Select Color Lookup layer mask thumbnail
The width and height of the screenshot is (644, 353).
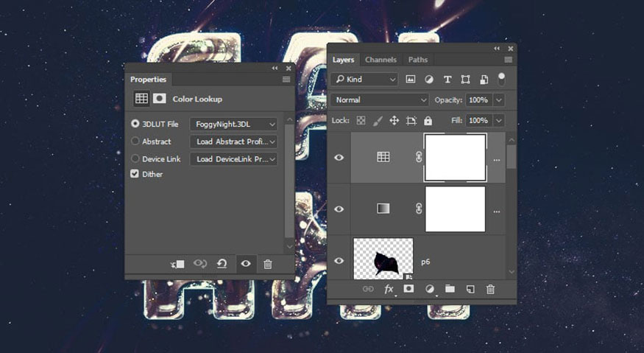pos(455,158)
